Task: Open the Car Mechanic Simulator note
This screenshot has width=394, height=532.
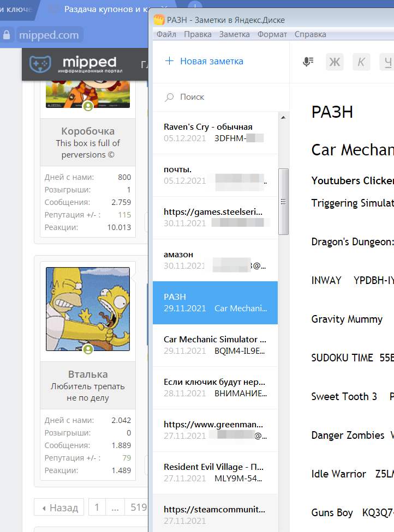Action: point(216,345)
